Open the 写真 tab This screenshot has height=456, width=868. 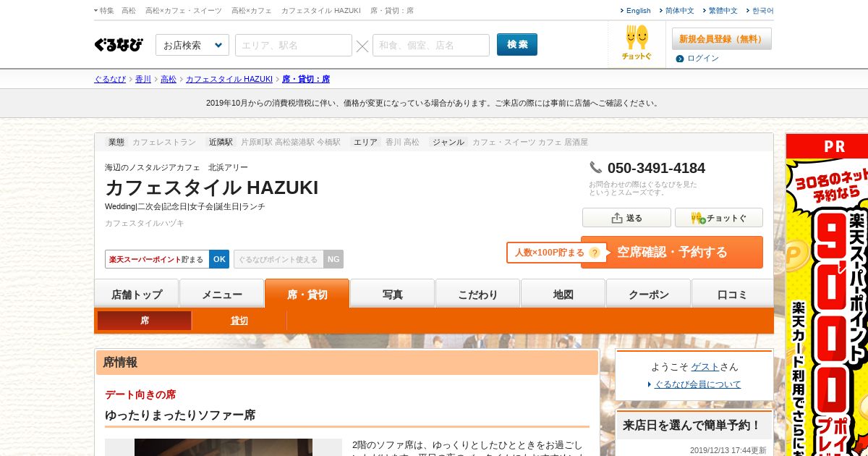point(393,295)
